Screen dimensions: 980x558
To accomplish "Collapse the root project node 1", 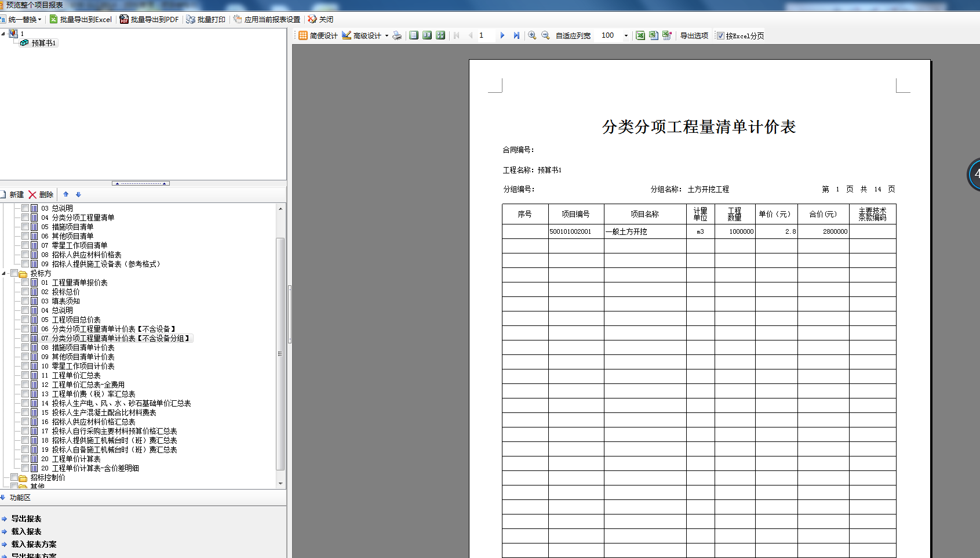I will pos(3,34).
